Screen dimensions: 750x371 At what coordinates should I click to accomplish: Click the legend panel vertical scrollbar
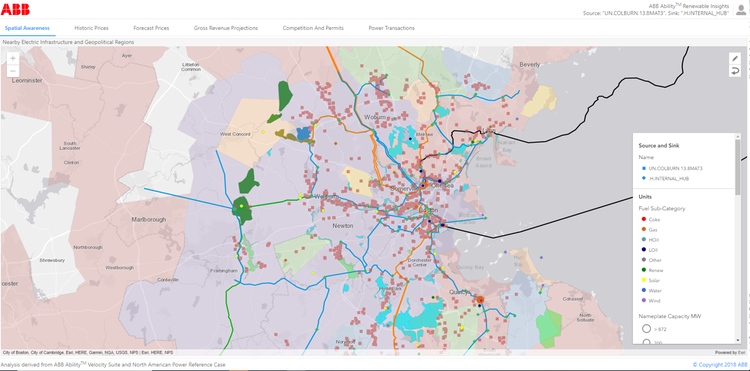tap(738, 239)
